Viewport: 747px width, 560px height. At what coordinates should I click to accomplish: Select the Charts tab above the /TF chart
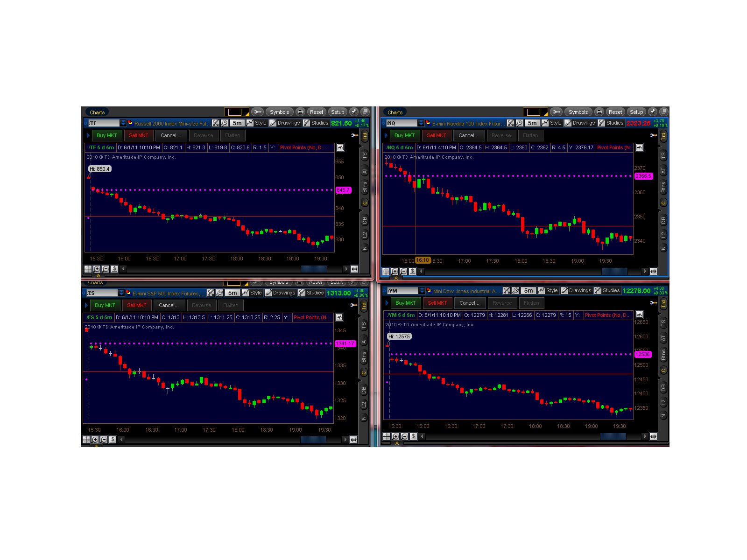coord(97,112)
